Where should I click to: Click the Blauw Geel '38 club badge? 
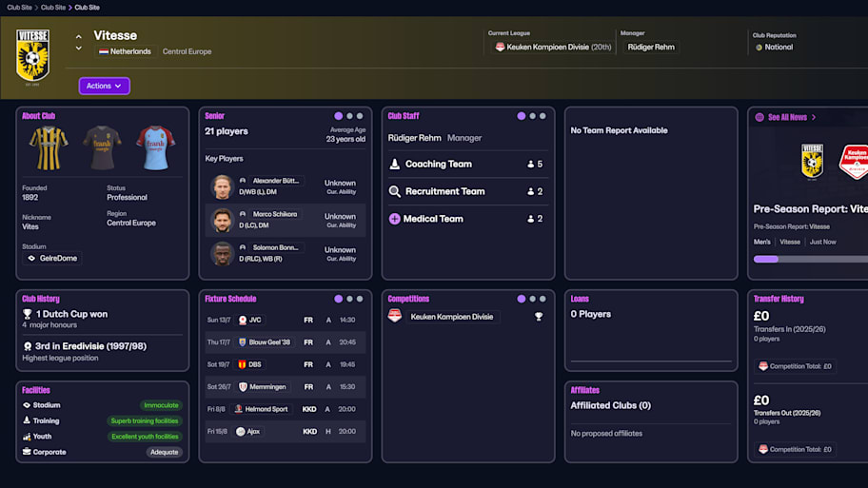(x=243, y=342)
